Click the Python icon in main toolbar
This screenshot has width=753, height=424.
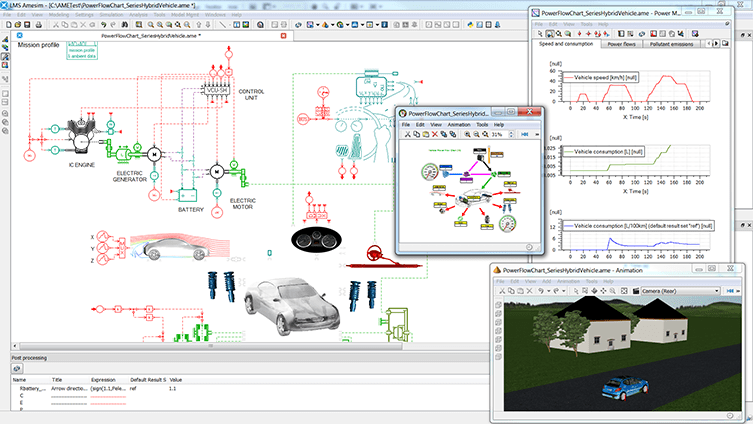click(x=470, y=24)
